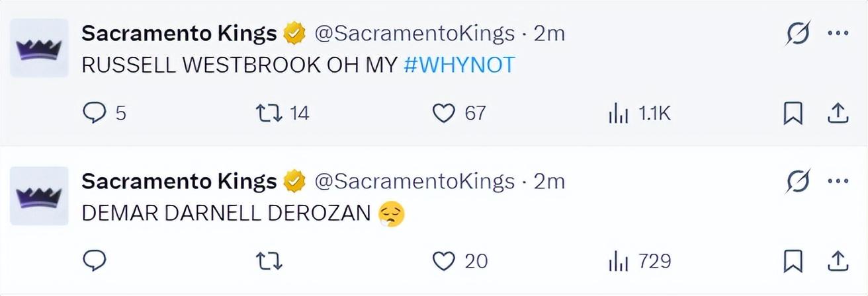Bookmark the Russell Westbrook tweet

click(x=793, y=114)
